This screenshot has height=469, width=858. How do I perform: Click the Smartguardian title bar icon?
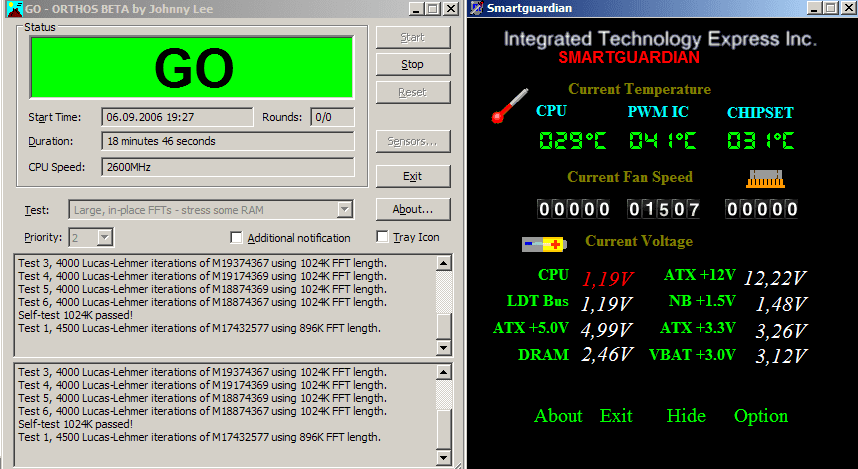[477, 8]
